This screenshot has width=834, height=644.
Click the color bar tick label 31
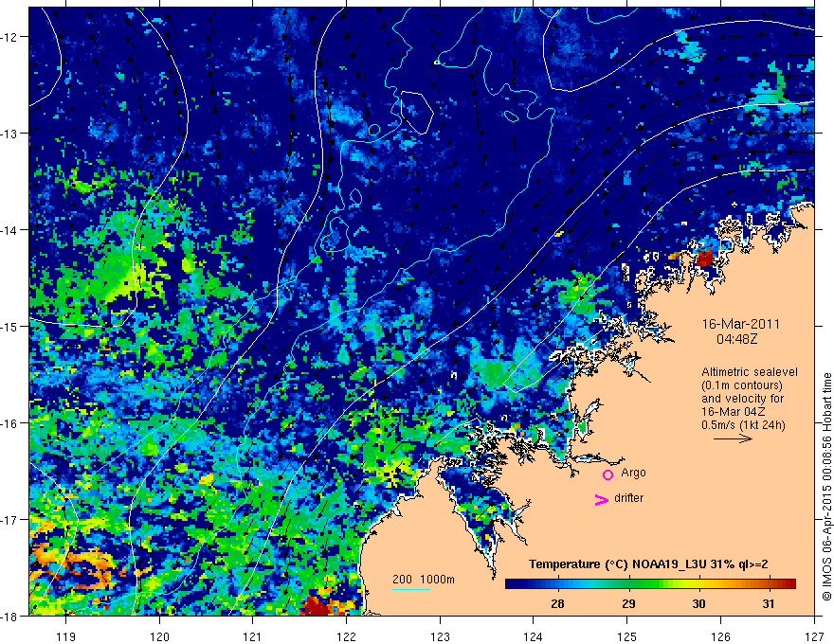click(768, 603)
